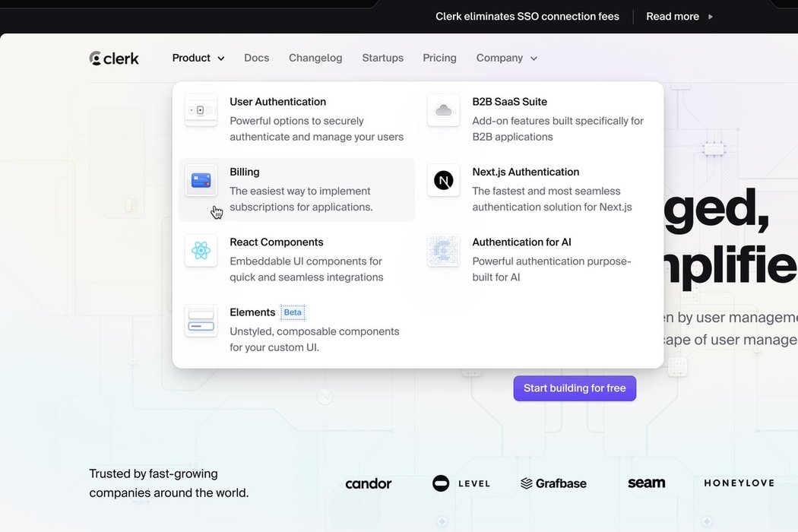Click 'Trusted by fast-growing' text

click(154, 474)
